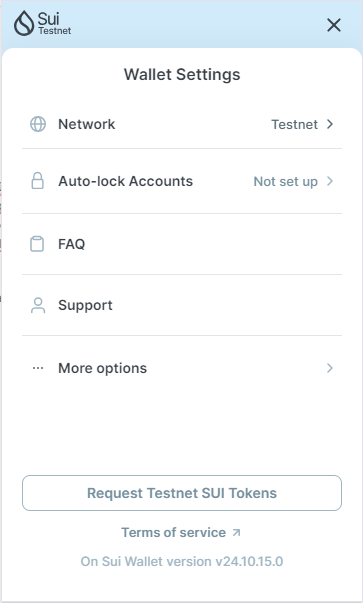Click the Not set up status text
Viewport: 363px width, 603px height.
[286, 182]
